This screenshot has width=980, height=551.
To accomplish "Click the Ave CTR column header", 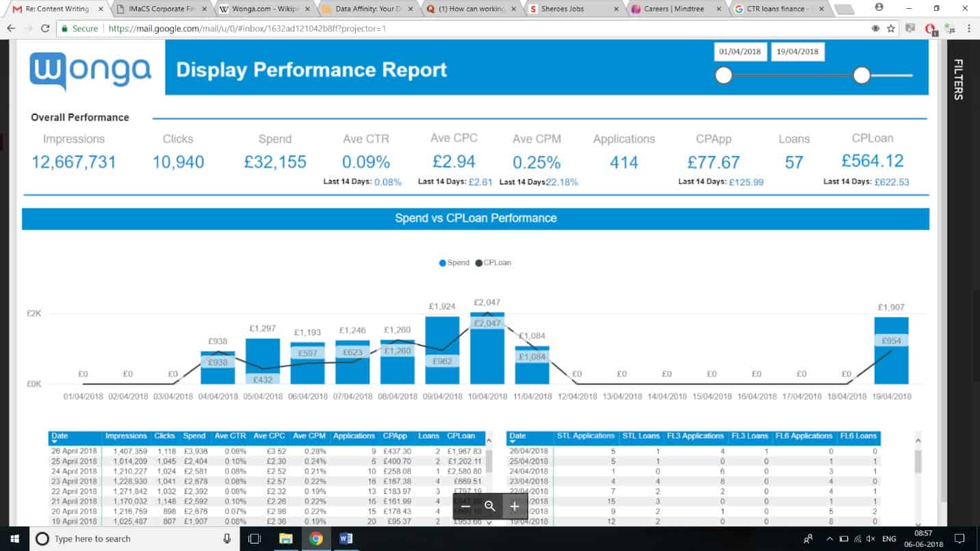I will (229, 436).
